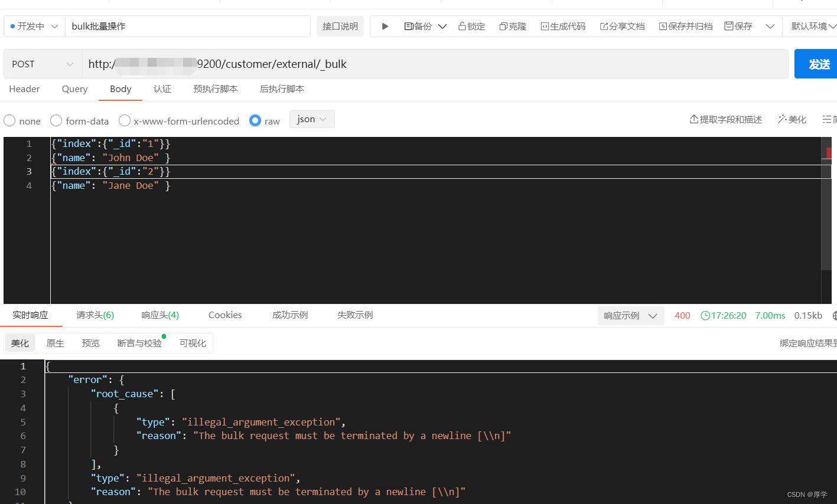
Task: Open the Cookies tab
Action: (225, 315)
